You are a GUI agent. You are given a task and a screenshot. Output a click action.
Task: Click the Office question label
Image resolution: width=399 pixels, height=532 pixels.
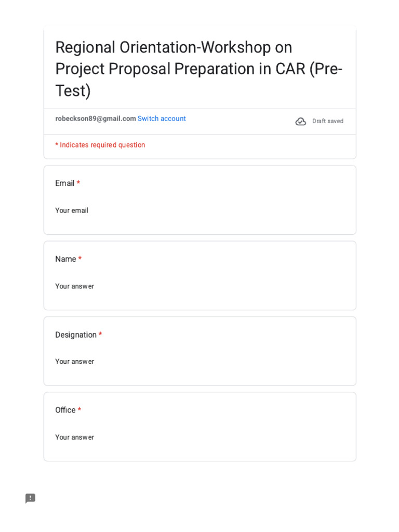pyautogui.click(x=65, y=410)
